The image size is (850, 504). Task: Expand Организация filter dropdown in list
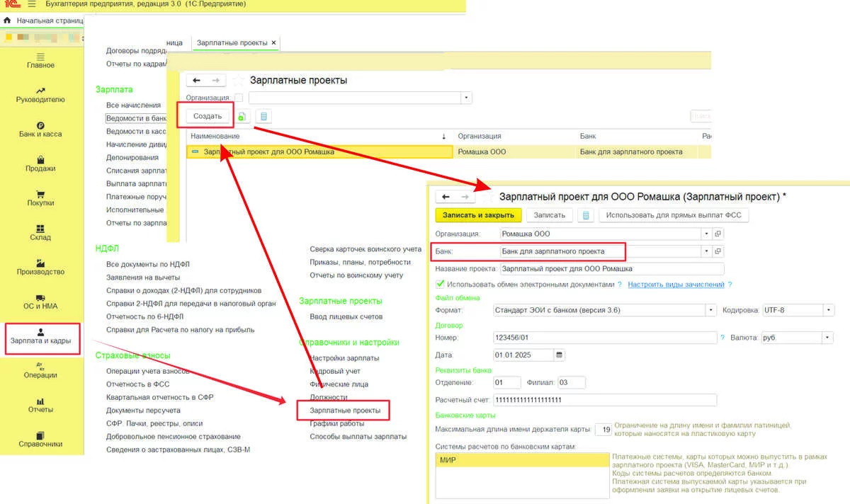tap(466, 98)
